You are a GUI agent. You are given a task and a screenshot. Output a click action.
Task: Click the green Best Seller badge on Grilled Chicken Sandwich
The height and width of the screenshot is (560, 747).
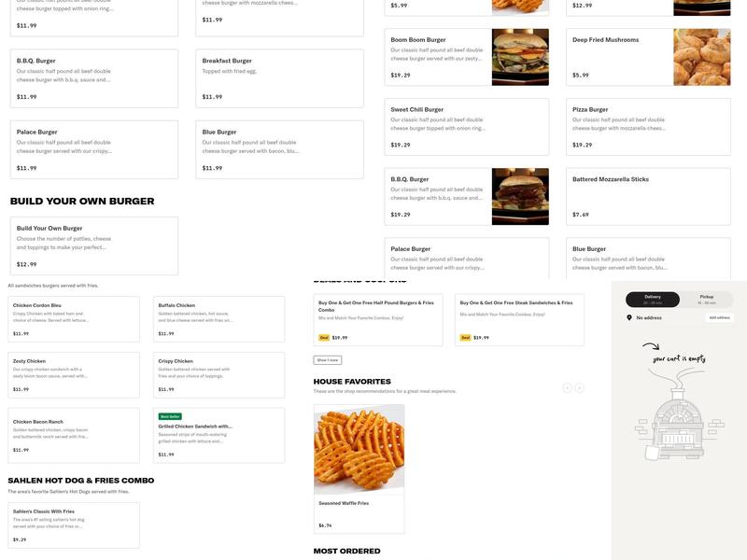point(170,416)
